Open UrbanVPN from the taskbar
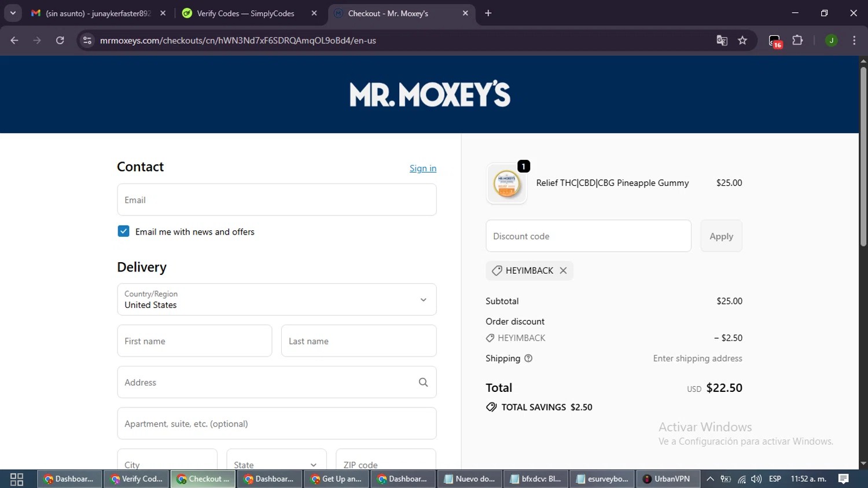 (x=668, y=479)
